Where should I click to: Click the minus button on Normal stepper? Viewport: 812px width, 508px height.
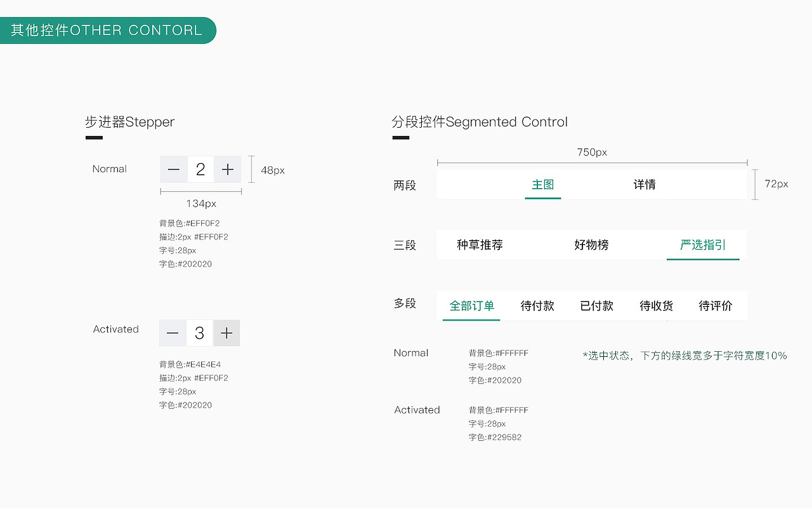click(x=174, y=170)
